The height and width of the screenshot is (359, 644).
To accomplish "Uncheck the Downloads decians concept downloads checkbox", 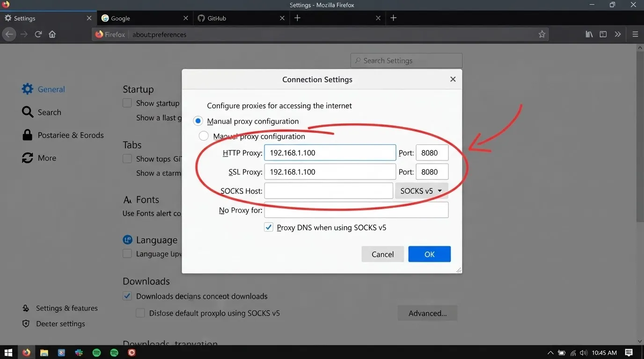I will click(x=127, y=296).
